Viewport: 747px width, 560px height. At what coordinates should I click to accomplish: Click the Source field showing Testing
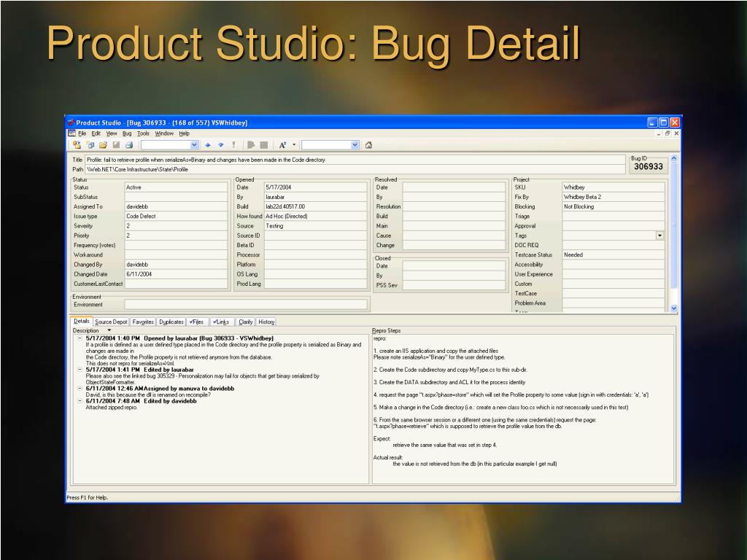click(315, 226)
